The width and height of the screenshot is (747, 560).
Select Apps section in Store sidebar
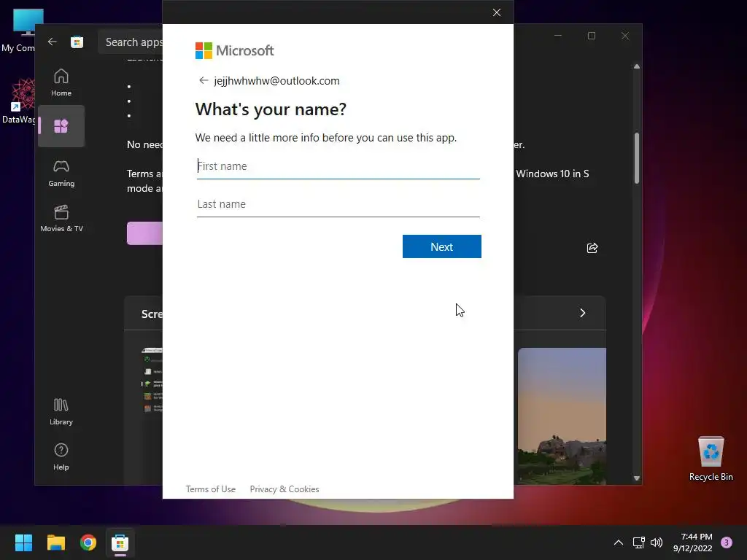pyautogui.click(x=61, y=126)
